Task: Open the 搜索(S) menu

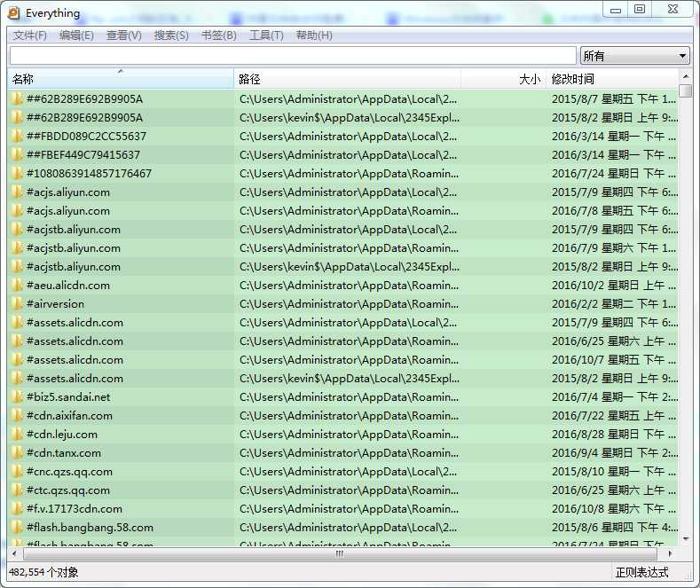Action: [x=171, y=35]
